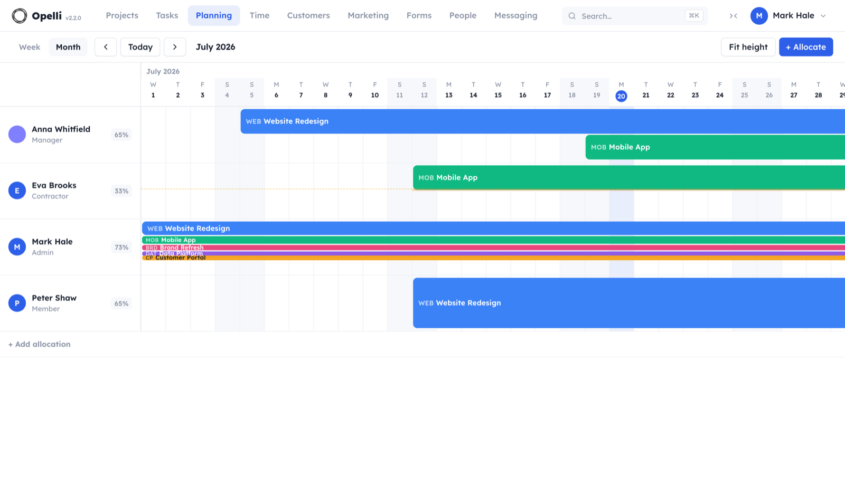Open the Mark Hale account dropdown chevron
845x504 pixels.
[x=823, y=16]
